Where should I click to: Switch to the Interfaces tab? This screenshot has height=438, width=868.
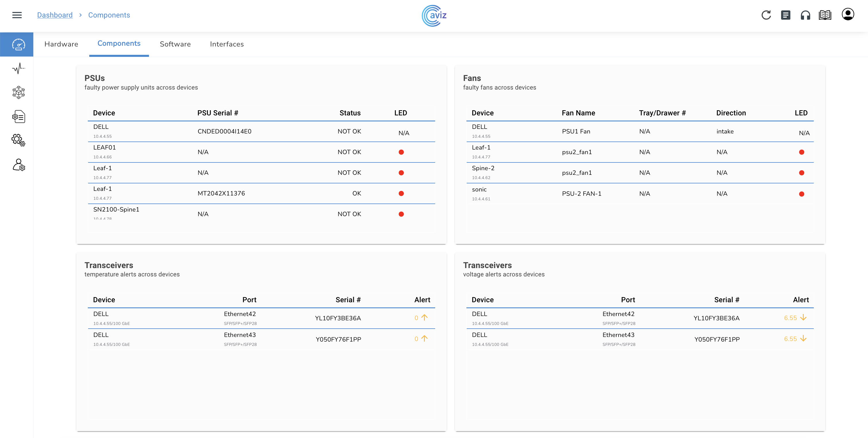click(x=227, y=44)
